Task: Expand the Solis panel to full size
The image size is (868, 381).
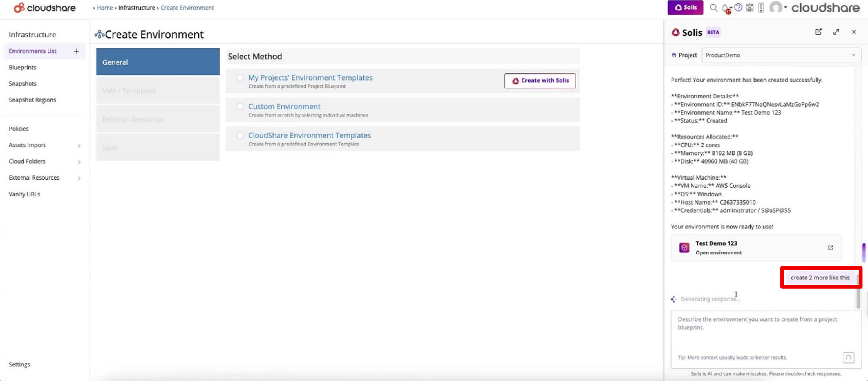Action: pos(836,32)
